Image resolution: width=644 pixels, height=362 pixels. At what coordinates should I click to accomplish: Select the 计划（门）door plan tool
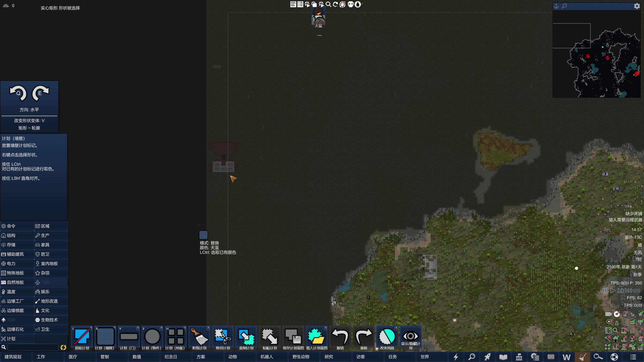(129, 338)
